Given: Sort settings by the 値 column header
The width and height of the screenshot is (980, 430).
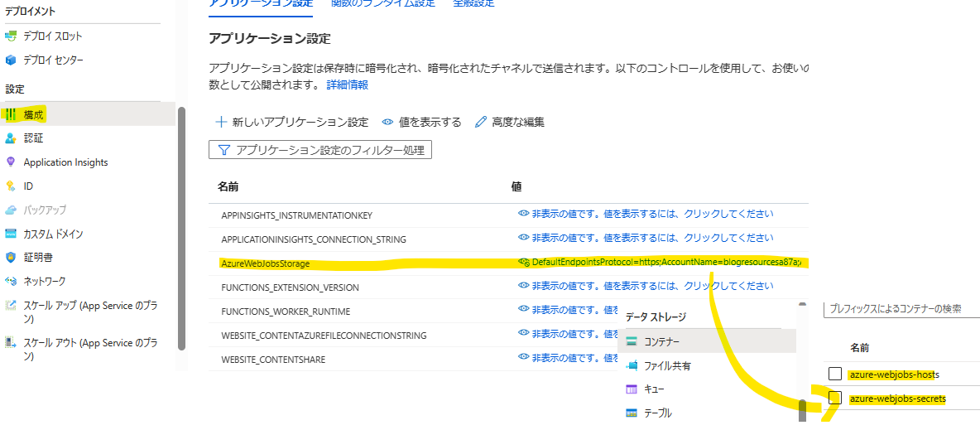Looking at the screenshot, I should coord(516,186).
